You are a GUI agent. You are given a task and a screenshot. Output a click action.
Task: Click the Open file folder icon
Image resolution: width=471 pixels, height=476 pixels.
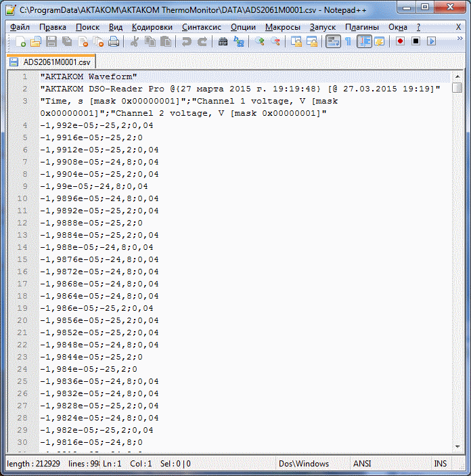36,41
